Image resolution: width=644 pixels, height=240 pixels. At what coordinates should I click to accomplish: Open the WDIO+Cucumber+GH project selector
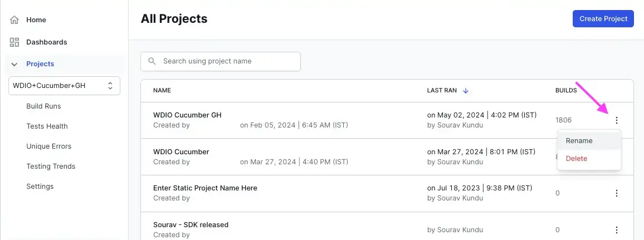[x=64, y=86]
